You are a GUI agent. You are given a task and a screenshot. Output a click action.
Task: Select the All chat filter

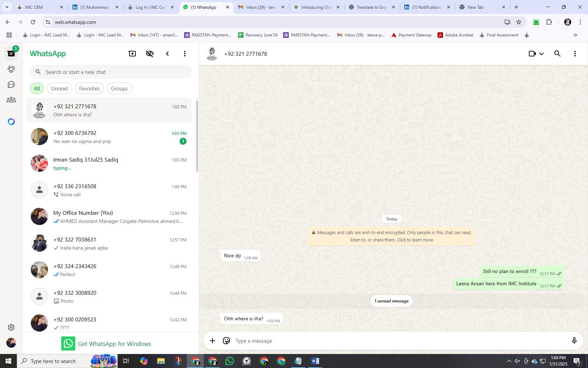pos(37,88)
